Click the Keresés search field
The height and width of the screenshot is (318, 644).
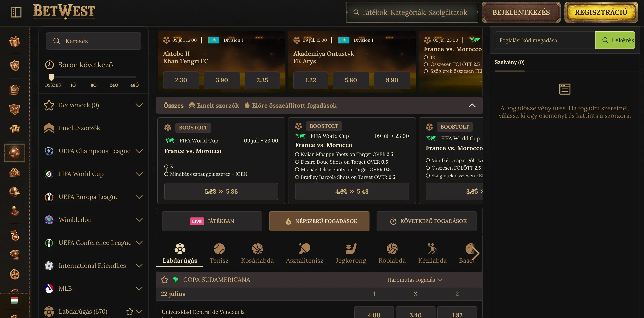click(x=93, y=41)
